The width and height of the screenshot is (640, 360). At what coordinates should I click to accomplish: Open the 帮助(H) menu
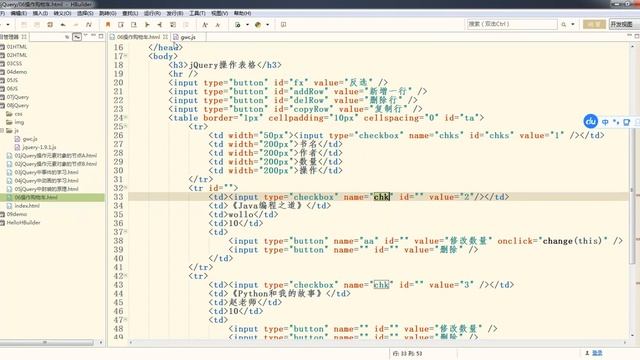(242, 13)
